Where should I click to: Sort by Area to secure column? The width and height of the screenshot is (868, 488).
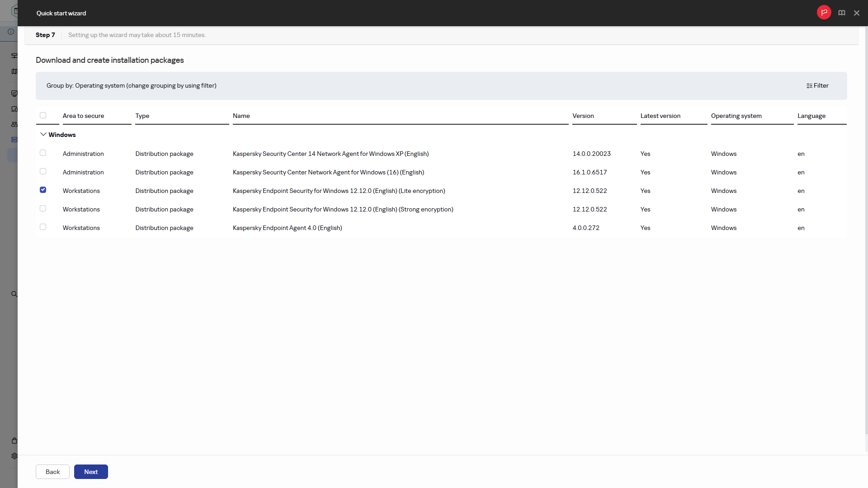point(83,116)
